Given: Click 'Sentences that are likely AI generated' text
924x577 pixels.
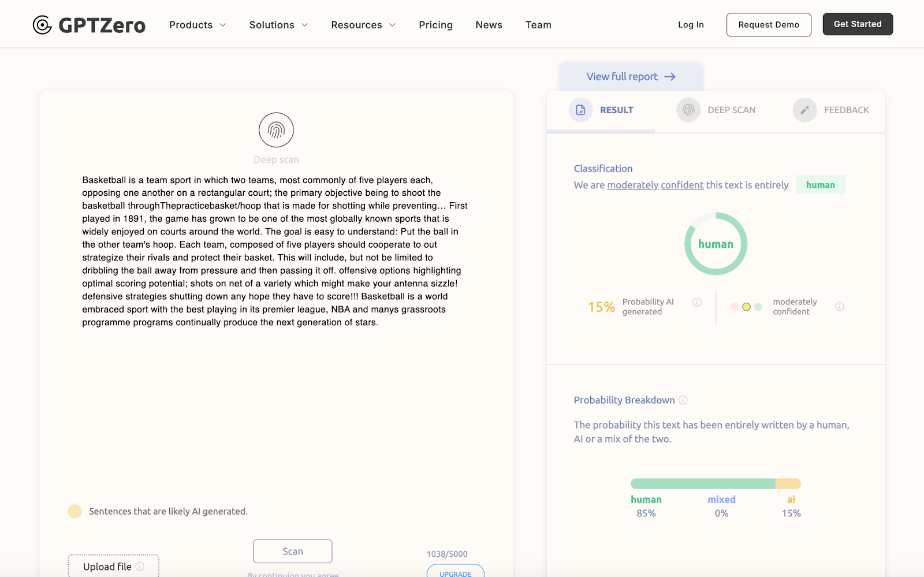Looking at the screenshot, I should pyautogui.click(x=168, y=511).
